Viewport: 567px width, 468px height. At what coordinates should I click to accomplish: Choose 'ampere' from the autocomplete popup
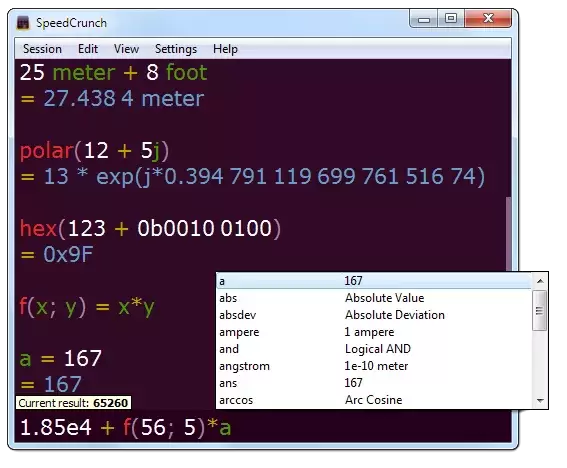(x=374, y=332)
